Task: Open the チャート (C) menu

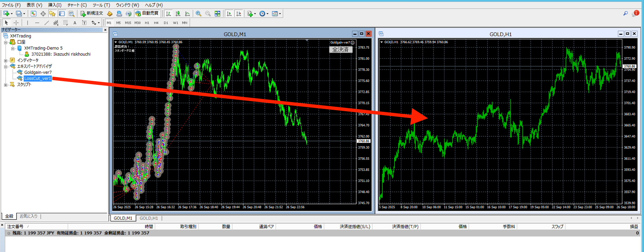Action: pyautogui.click(x=77, y=5)
